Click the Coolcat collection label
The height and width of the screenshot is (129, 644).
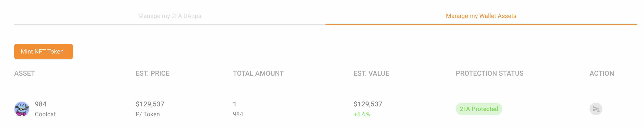click(45, 114)
